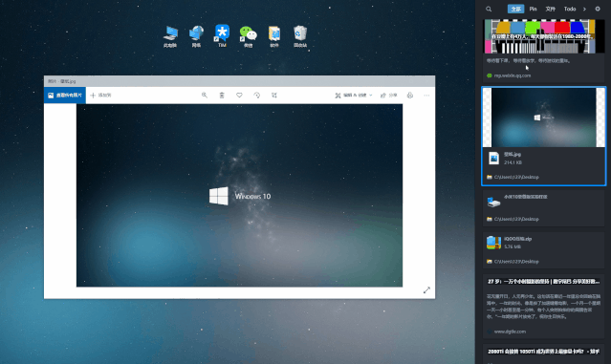The width and height of the screenshot is (611, 364).
Task: Toggle fullscreen with the expand arrows icon
Action: pos(426,290)
